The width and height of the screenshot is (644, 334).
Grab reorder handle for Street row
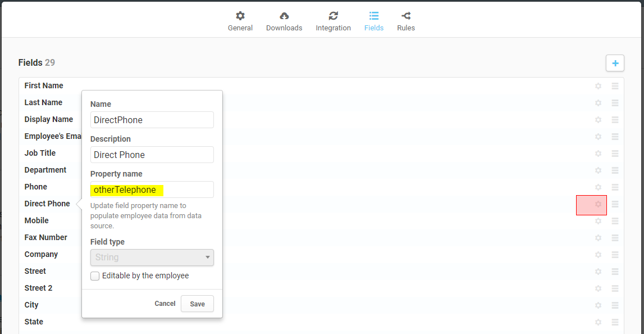tap(615, 272)
